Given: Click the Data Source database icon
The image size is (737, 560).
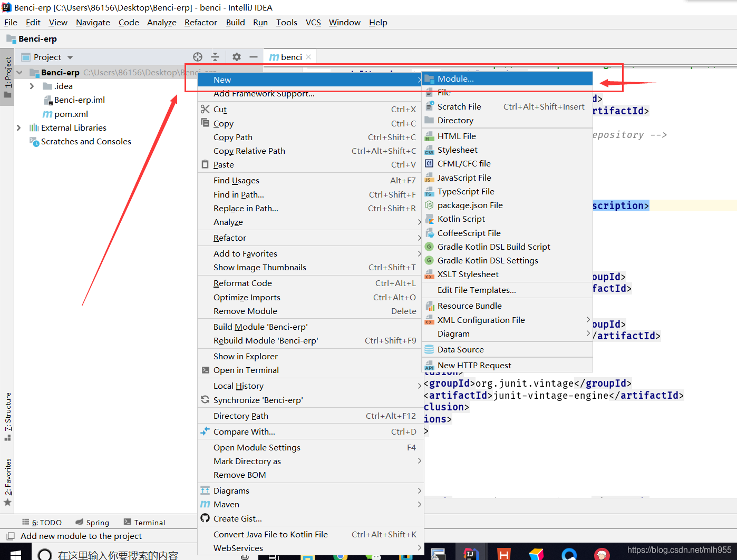Looking at the screenshot, I should pyautogui.click(x=429, y=349).
